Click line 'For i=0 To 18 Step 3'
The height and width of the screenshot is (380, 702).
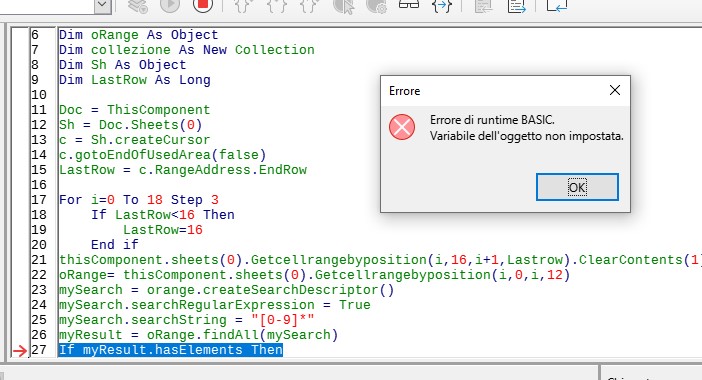point(139,200)
